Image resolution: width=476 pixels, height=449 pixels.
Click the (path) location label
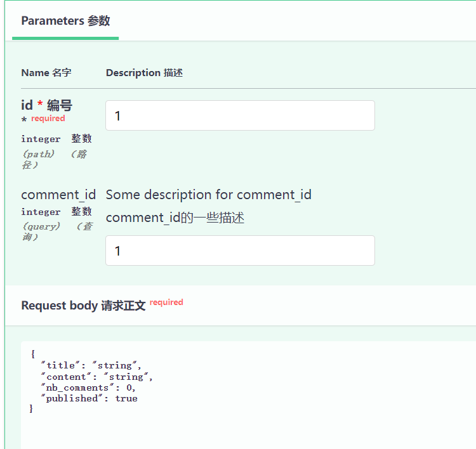pyautogui.click(x=39, y=154)
